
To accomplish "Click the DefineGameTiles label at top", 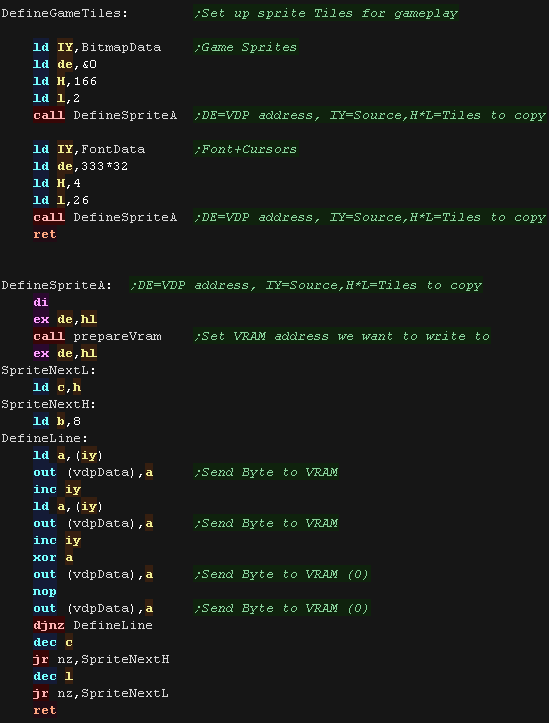I will (x=65, y=13).
